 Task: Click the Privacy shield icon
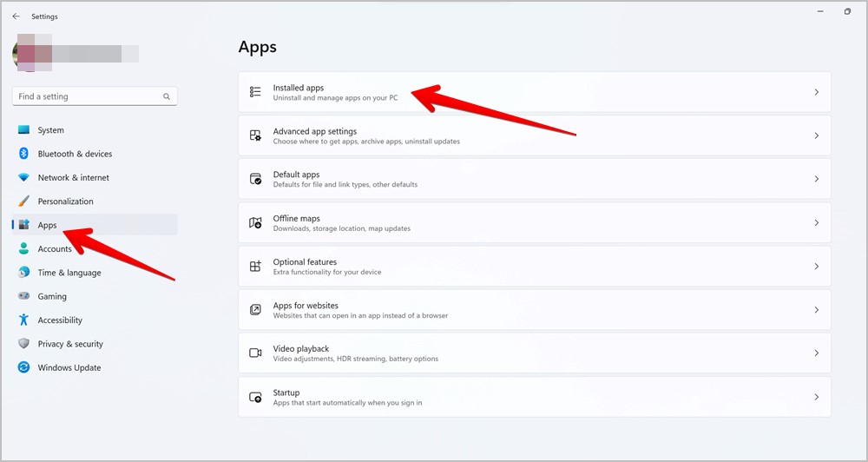pyautogui.click(x=23, y=343)
